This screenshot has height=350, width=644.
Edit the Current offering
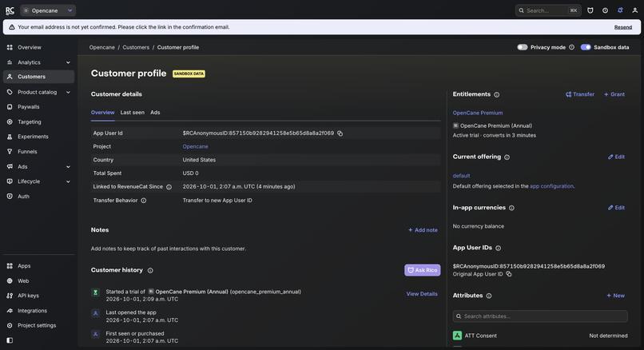click(617, 157)
